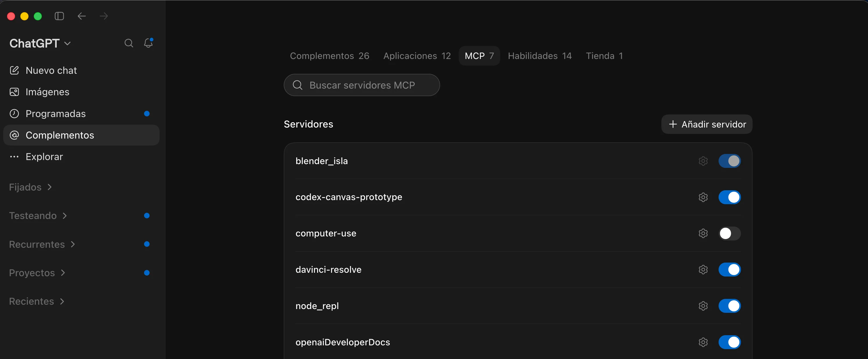
Task: Click the Imágenes picture icon
Action: tap(14, 92)
